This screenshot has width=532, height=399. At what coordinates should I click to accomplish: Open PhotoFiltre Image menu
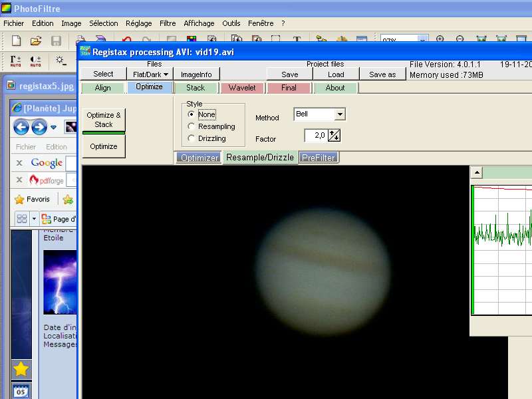coord(71,23)
